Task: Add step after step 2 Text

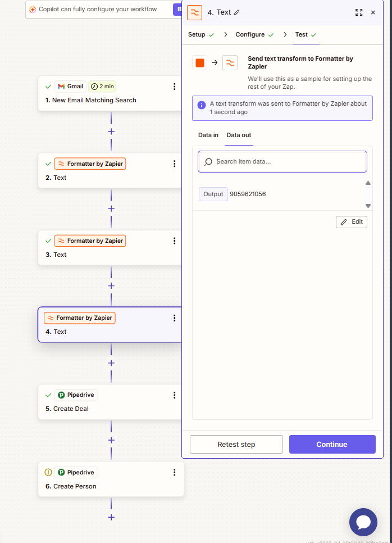Action: pos(111,209)
